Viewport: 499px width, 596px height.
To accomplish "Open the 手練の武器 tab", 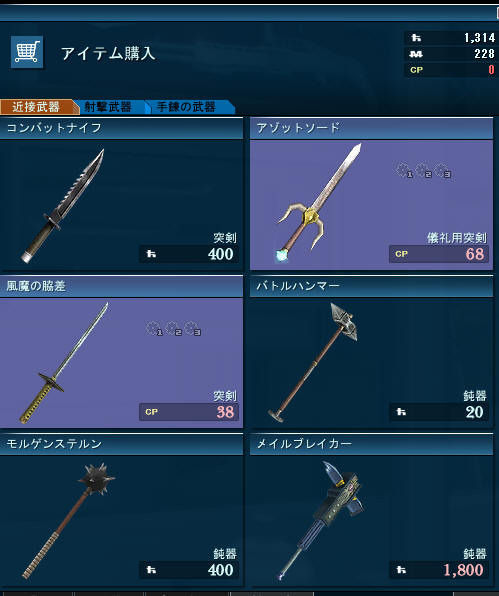I will click(x=186, y=107).
